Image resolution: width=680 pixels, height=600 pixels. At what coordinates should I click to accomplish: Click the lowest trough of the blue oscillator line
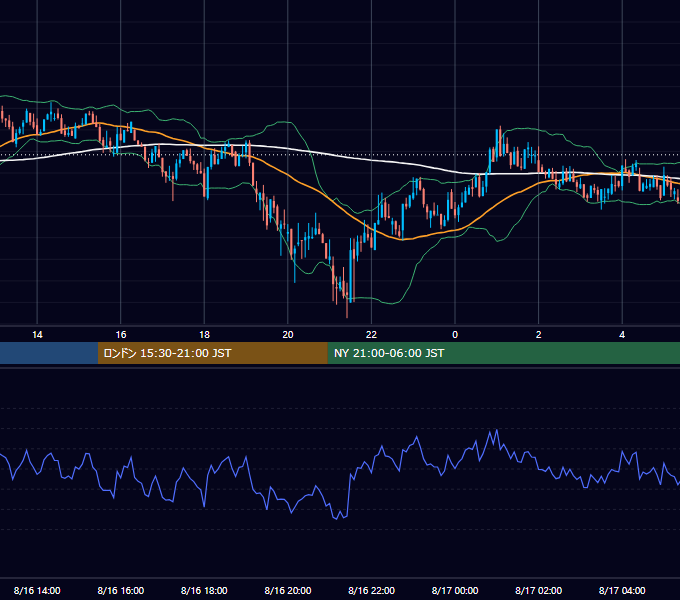(x=338, y=518)
